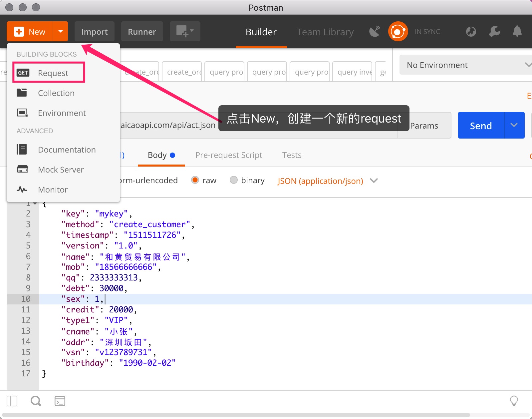Select the raw body radio button
This screenshot has height=419, width=532.
pos(195,180)
